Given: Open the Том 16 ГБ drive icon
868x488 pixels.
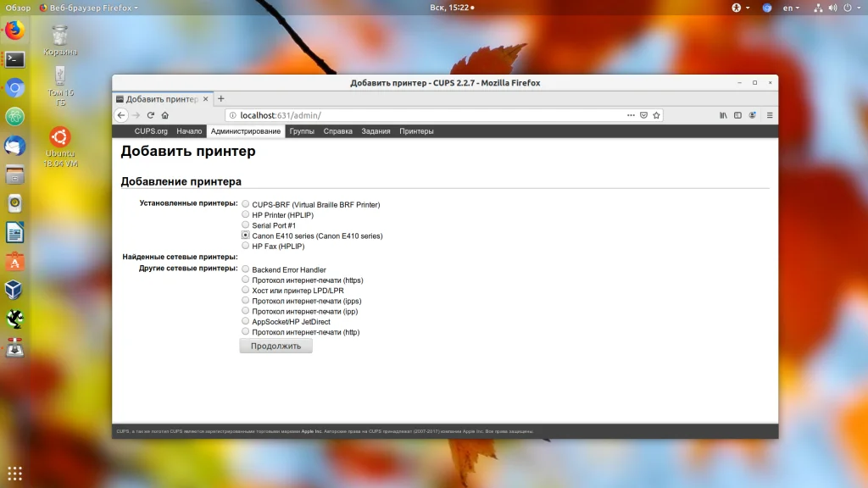Looking at the screenshot, I should coord(60,86).
